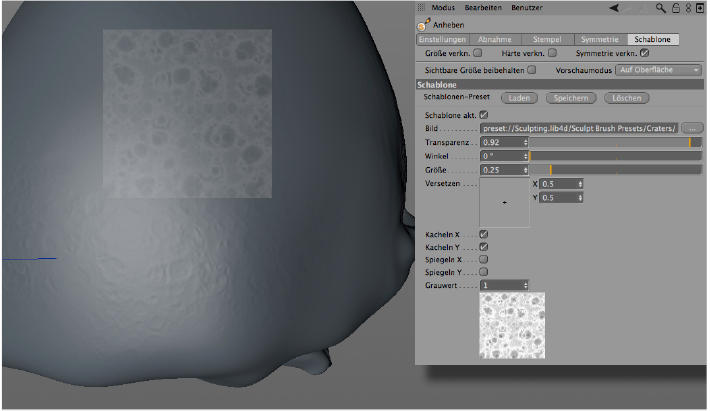Enable the Spiegeln Y checkbox
The height and width of the screenshot is (411, 710).
coord(484,271)
